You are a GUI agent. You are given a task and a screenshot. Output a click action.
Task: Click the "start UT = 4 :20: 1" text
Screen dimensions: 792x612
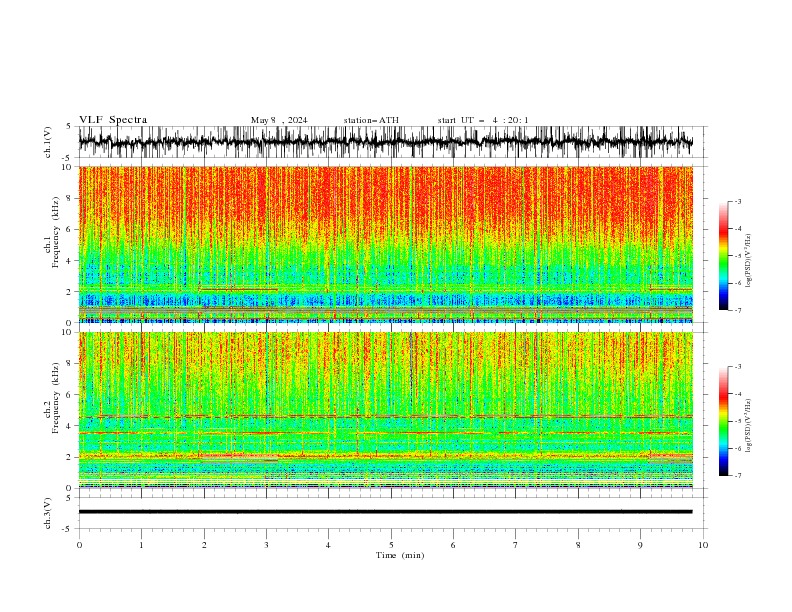(483, 120)
